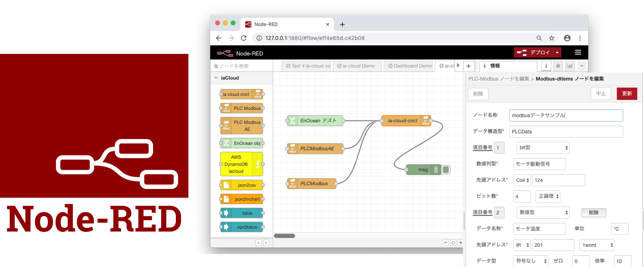Open Node-RED hamburger main menu

point(578,52)
